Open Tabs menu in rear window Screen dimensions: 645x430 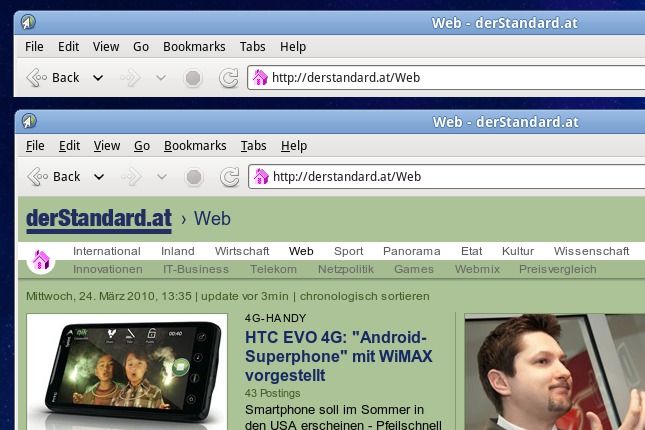point(253,46)
